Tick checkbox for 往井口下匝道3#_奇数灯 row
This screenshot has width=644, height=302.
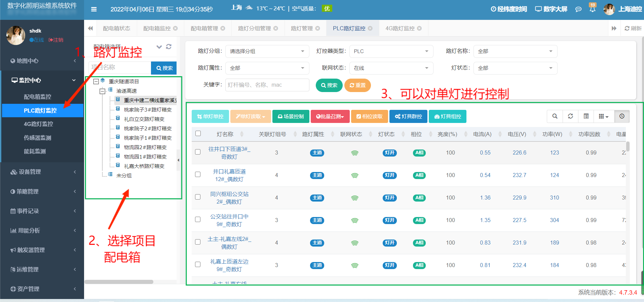coord(198,152)
